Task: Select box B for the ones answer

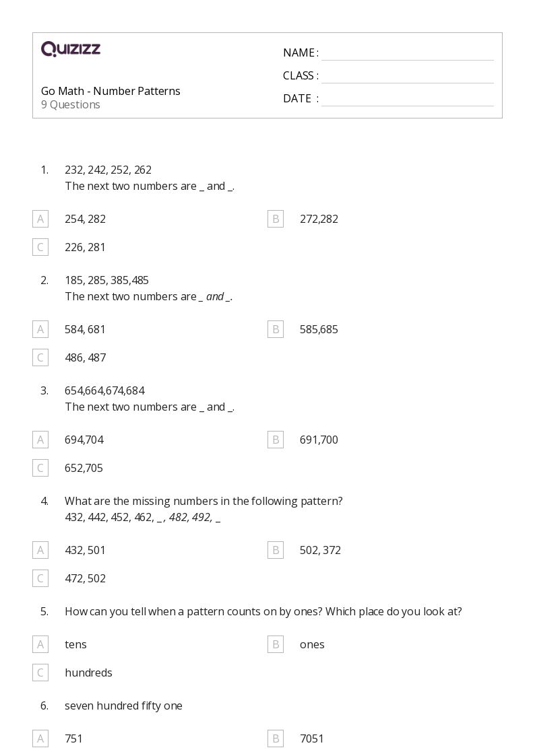Action: pos(276,644)
